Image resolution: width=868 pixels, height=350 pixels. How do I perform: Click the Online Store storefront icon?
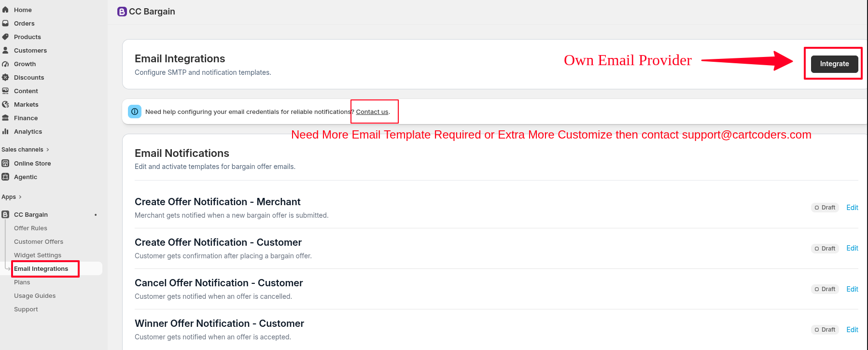click(5, 163)
